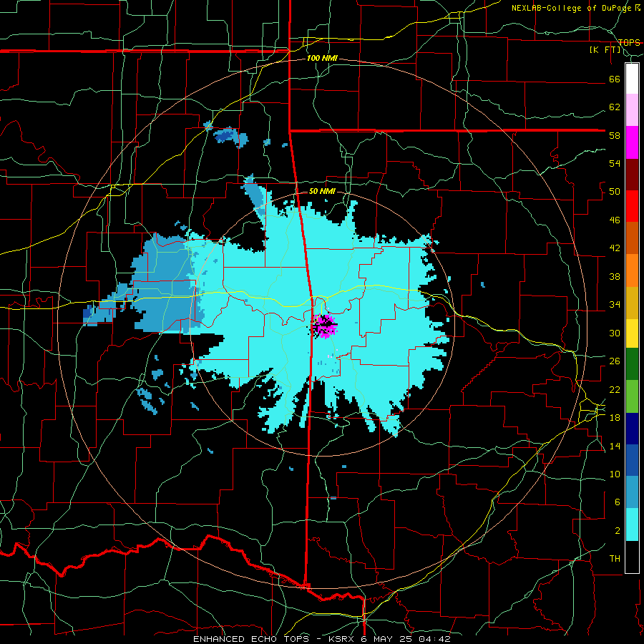
Task: Click the magenta echo at the radar site
Action: click(x=324, y=326)
